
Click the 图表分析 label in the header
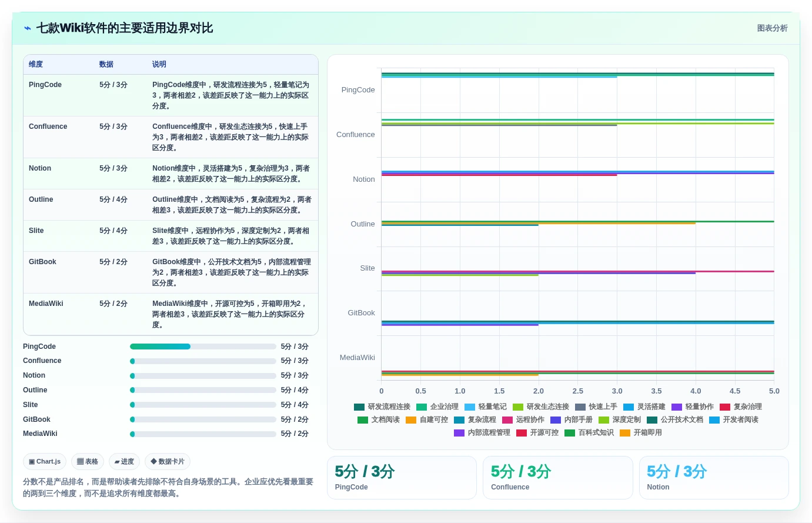click(772, 28)
